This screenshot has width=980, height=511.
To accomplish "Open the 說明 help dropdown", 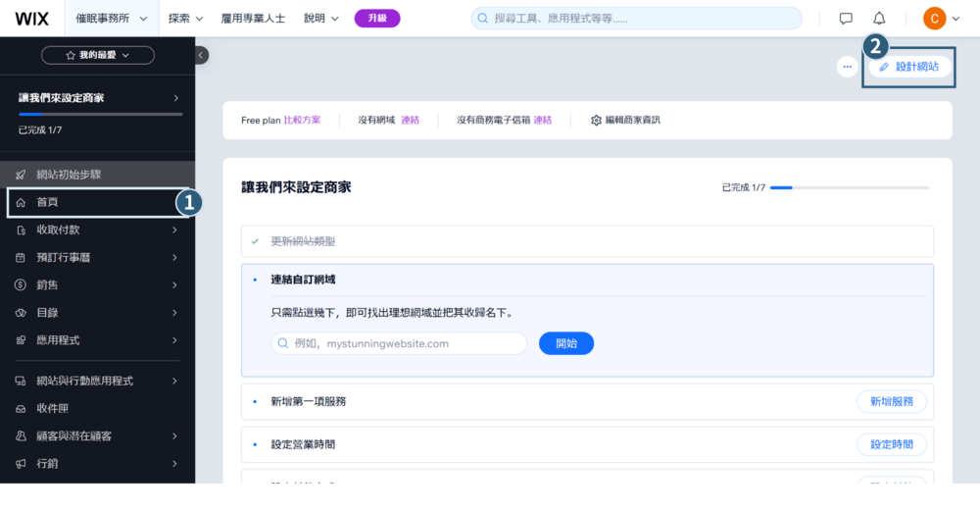I will 321,19.
